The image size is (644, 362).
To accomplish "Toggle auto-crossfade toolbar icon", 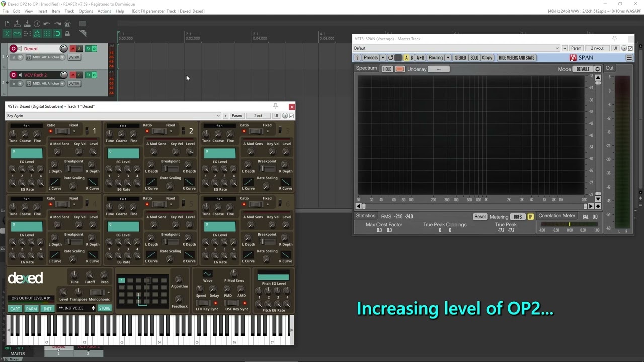I will click(x=7, y=34).
